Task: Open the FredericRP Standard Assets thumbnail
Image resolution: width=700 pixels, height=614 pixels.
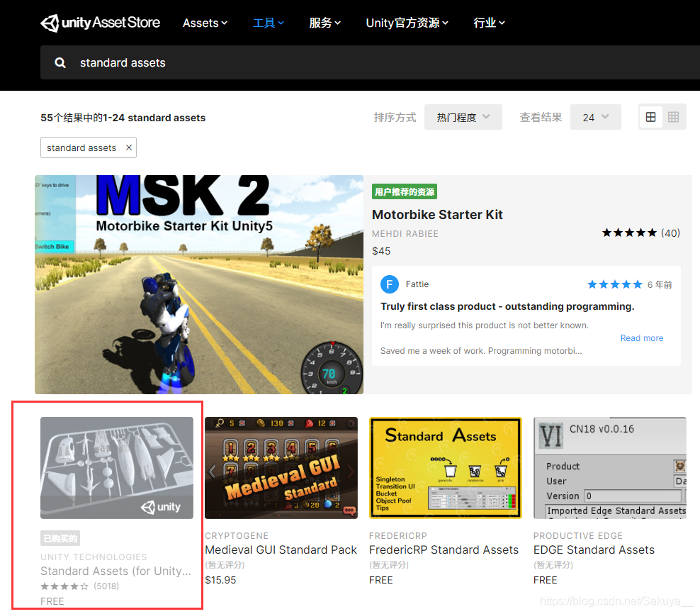Action: pyautogui.click(x=446, y=468)
